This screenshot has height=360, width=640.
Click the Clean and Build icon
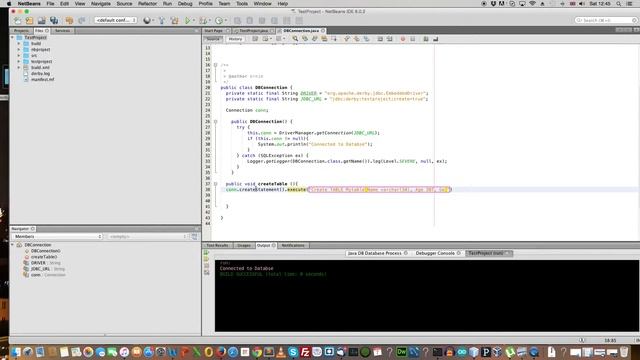click(x=175, y=20)
